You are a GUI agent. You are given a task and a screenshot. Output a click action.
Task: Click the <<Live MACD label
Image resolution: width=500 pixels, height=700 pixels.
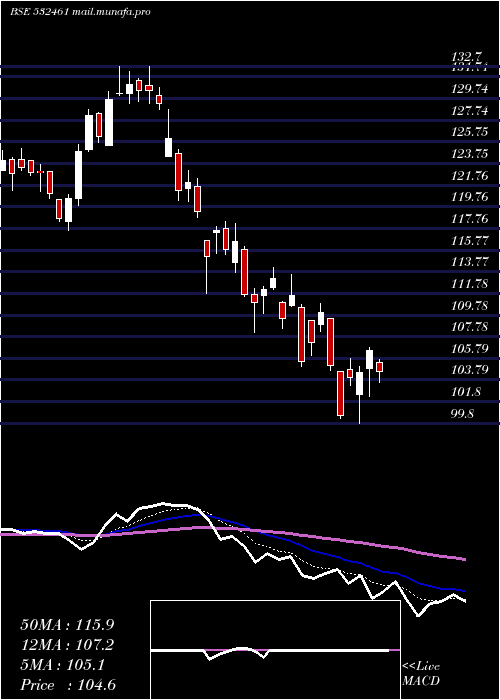421,674
